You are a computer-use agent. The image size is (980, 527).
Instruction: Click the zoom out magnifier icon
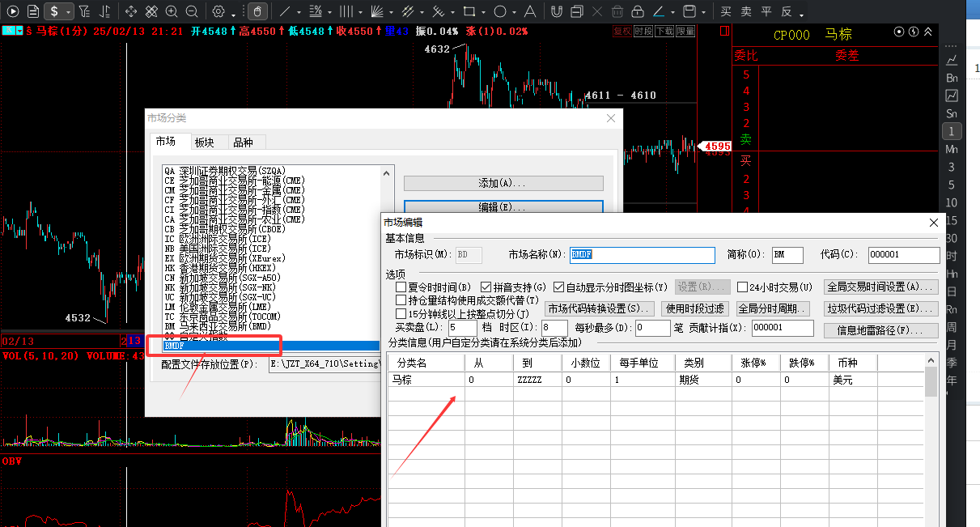[x=192, y=11]
